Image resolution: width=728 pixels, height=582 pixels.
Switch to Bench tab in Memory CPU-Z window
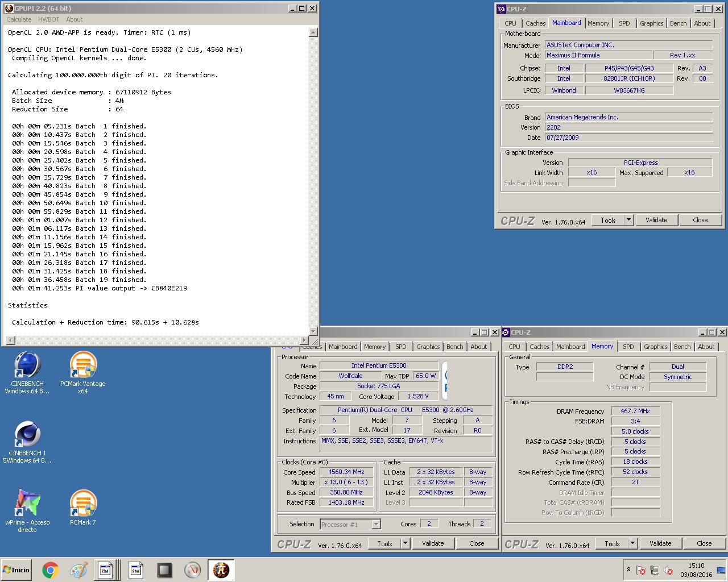682,347
